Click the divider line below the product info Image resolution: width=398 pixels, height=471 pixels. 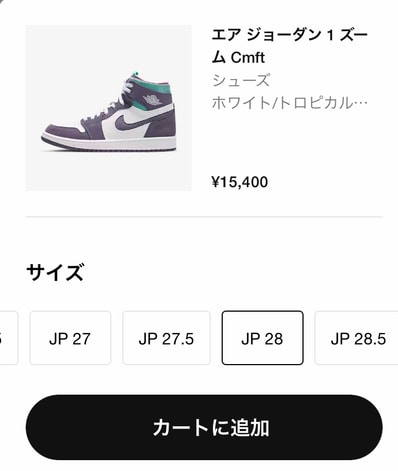click(x=204, y=217)
